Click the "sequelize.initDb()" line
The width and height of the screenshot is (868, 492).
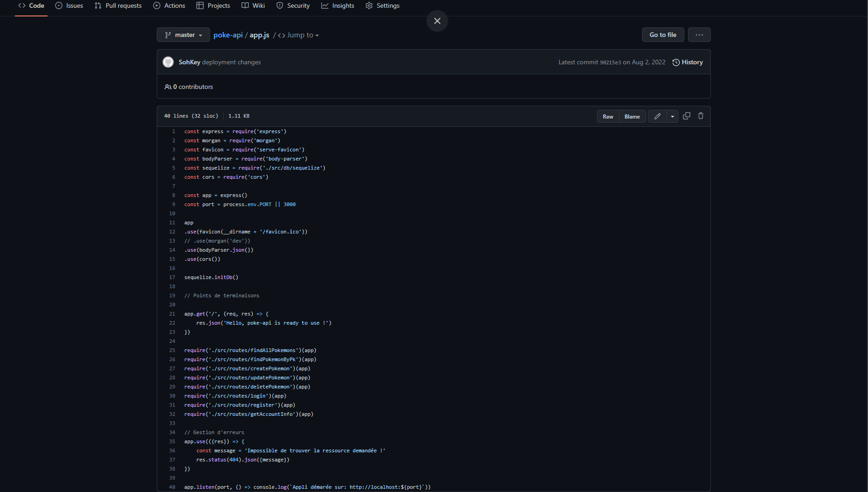click(x=211, y=277)
